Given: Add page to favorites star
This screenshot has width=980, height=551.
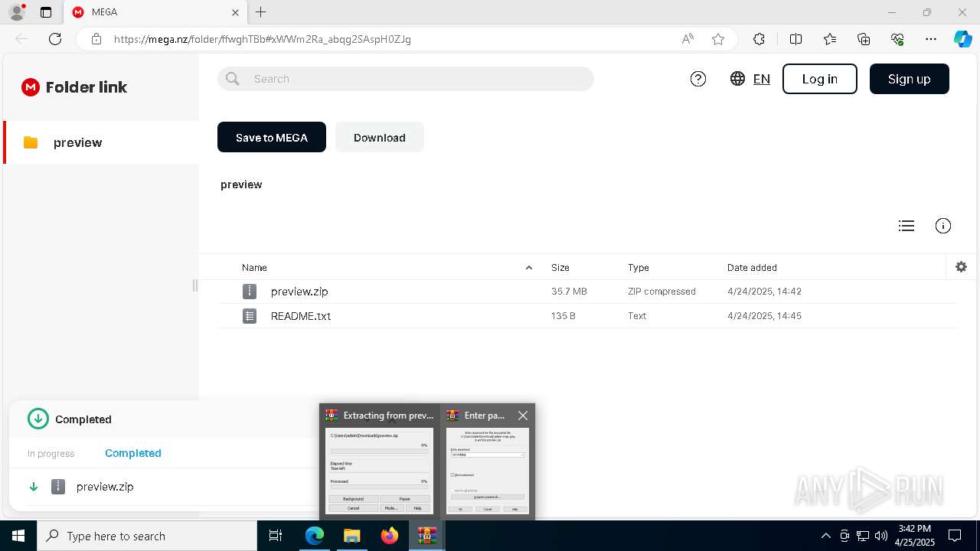Looking at the screenshot, I should tap(718, 39).
